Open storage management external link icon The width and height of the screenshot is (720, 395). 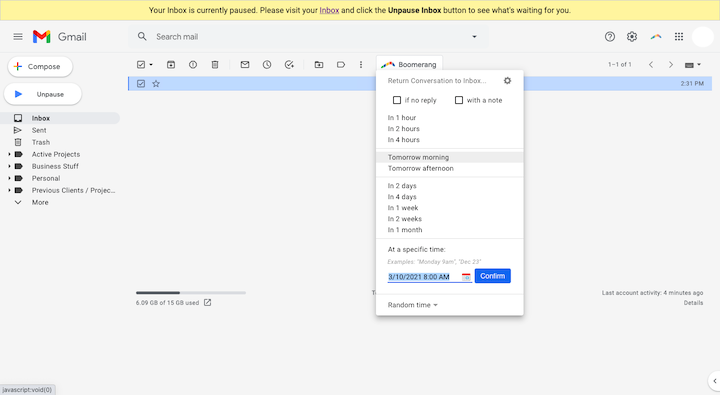coord(208,302)
